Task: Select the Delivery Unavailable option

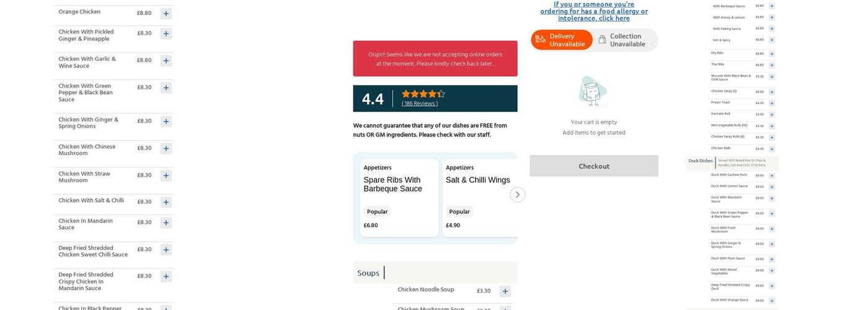Action: 562,40
